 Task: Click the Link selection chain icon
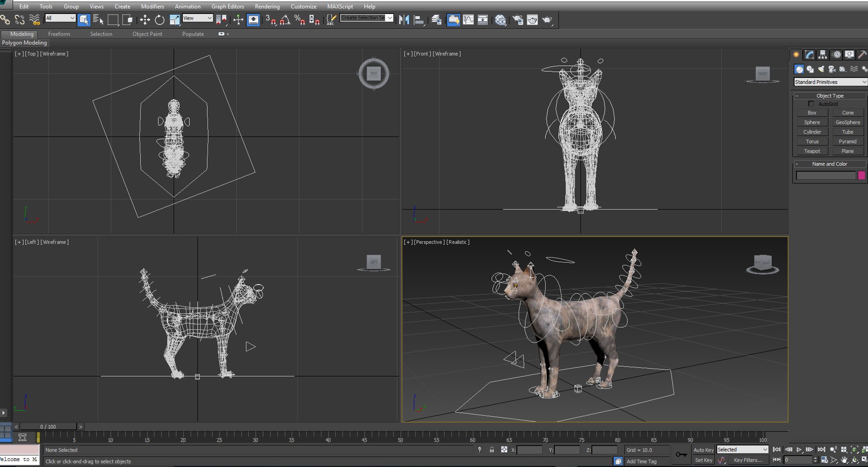coord(5,19)
